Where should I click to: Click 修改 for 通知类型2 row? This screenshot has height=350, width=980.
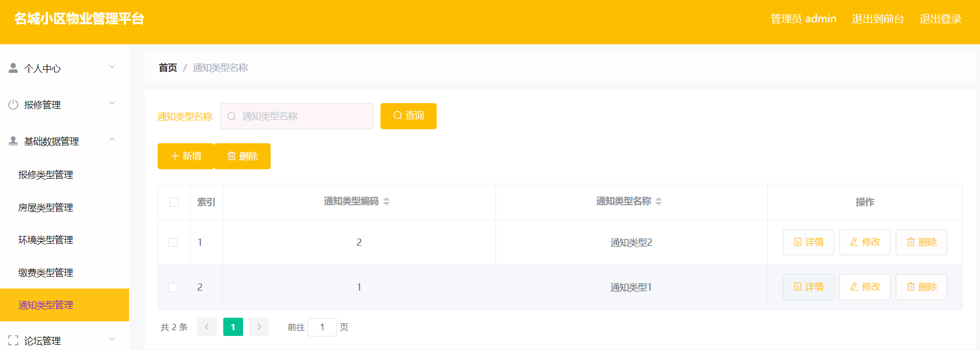tap(865, 242)
